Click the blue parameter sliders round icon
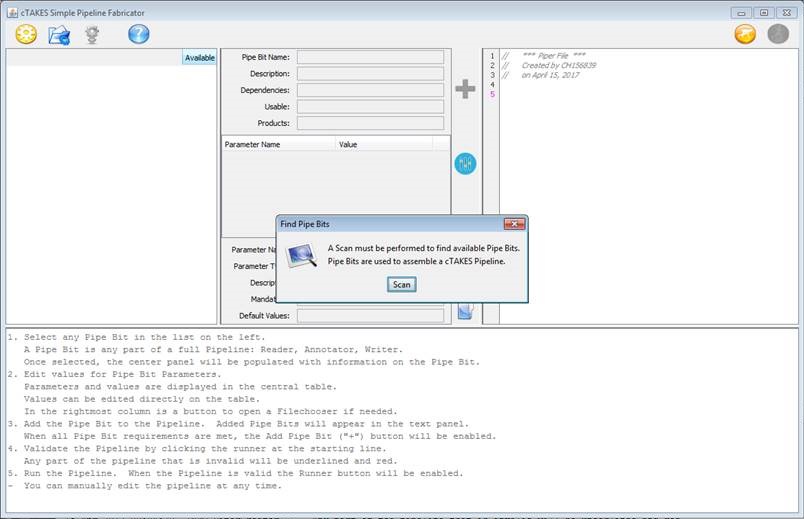 [465, 163]
